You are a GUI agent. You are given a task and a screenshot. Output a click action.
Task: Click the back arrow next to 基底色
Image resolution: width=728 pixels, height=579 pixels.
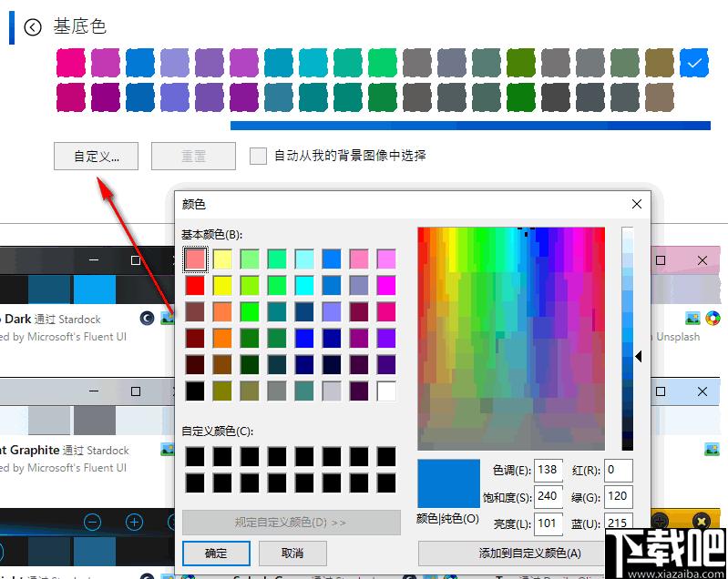34,27
